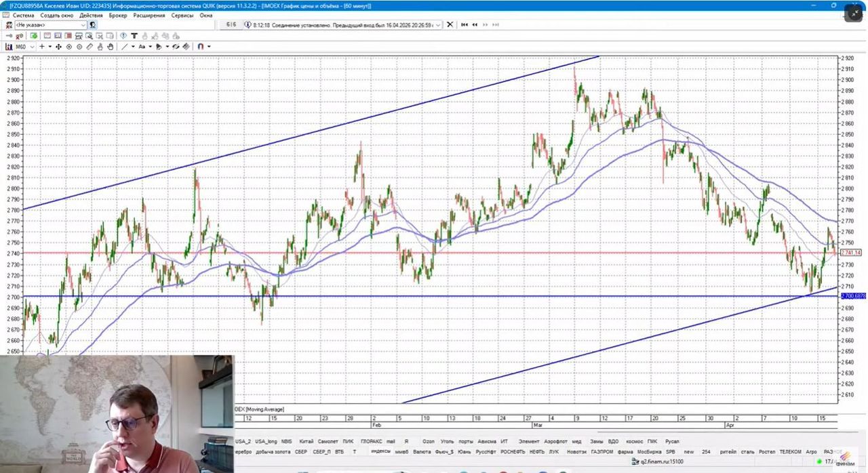Expand the connection status message dropdown
Image resolution: width=868 pixels, height=473 pixels.
(438, 24)
